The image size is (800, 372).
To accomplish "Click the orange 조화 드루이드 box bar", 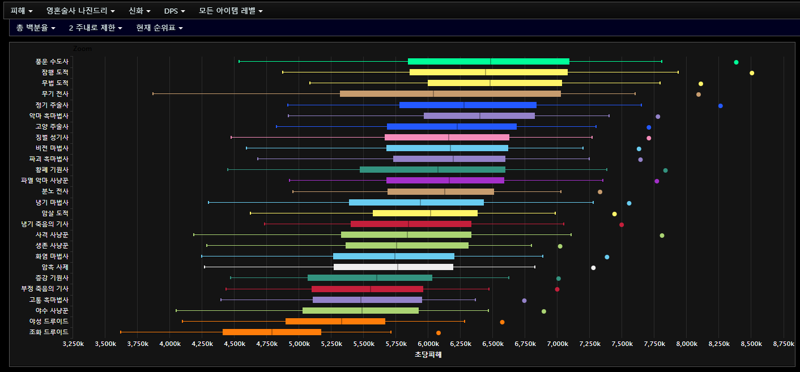I will pyautogui.click(x=272, y=332).
